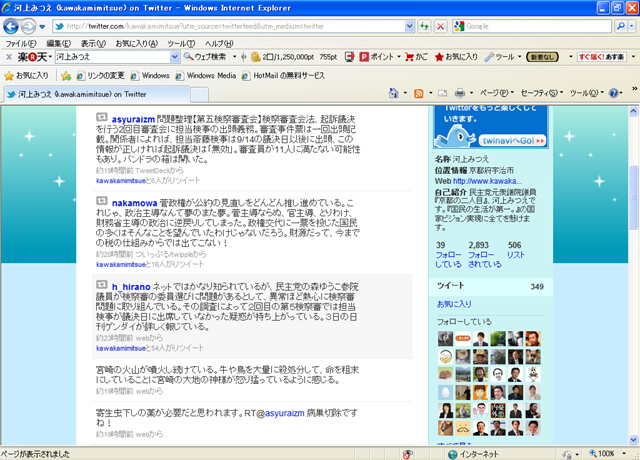
Task: Click the インターネット security zone indicator
Action: click(473, 454)
